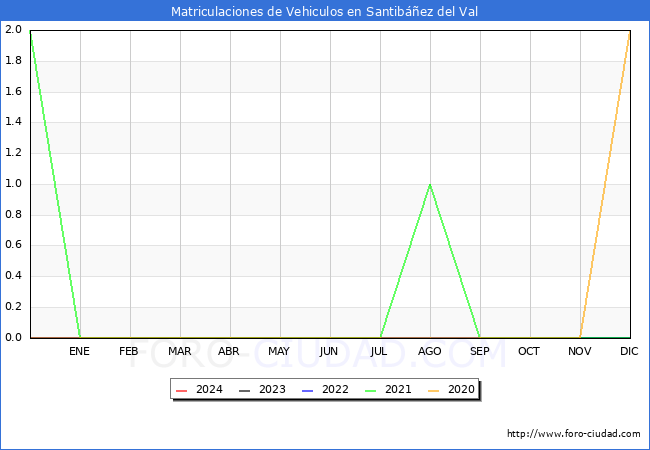The width and height of the screenshot is (650, 450).
Task: Click the green 2021 legend swatch
Action: click(371, 391)
